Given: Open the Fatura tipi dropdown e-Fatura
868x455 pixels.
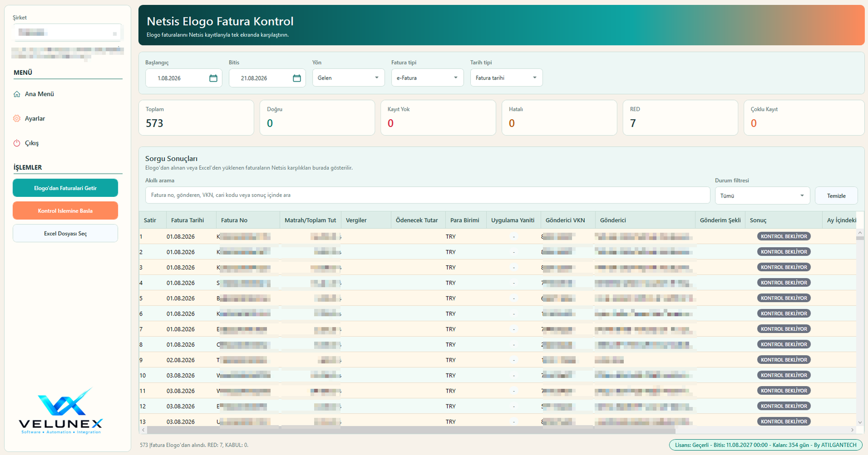Looking at the screenshot, I should click(427, 78).
